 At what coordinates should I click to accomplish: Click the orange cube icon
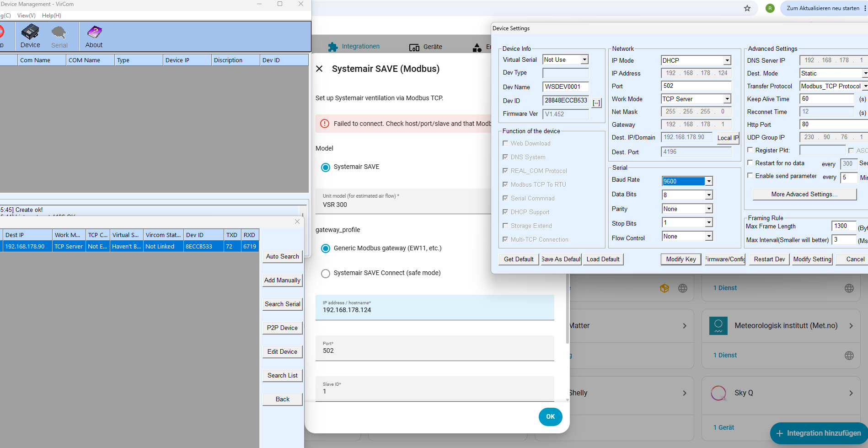(x=664, y=288)
